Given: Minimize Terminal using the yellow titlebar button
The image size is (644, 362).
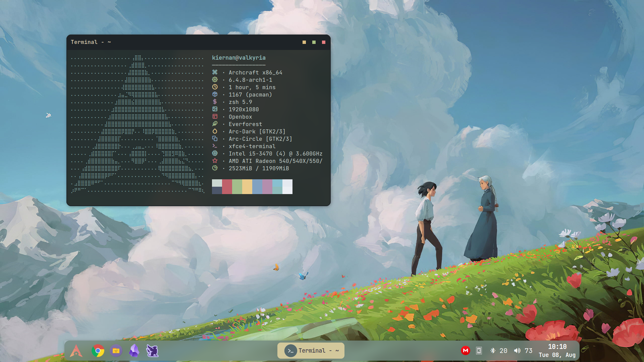Looking at the screenshot, I should (x=304, y=42).
